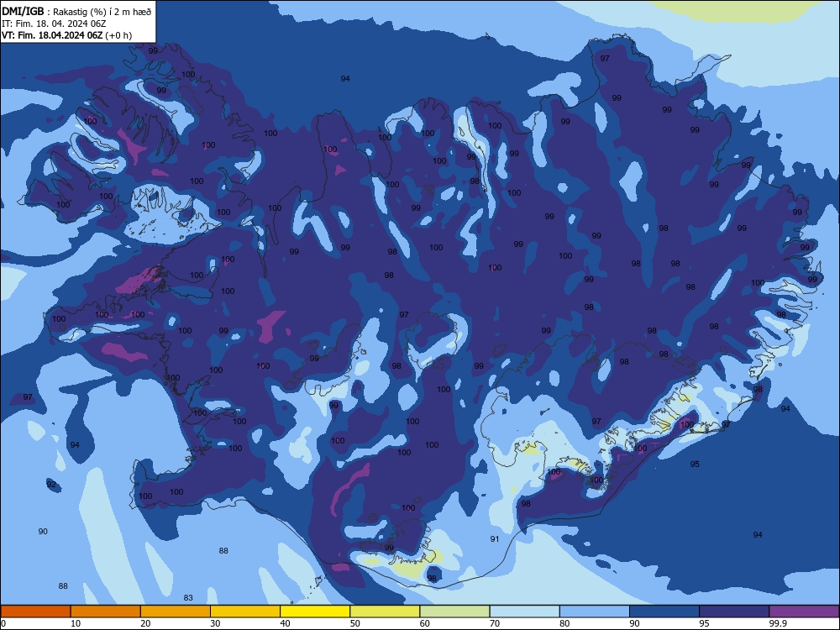Select the dark indigo 95–99.9 legend swatch

tap(734, 612)
